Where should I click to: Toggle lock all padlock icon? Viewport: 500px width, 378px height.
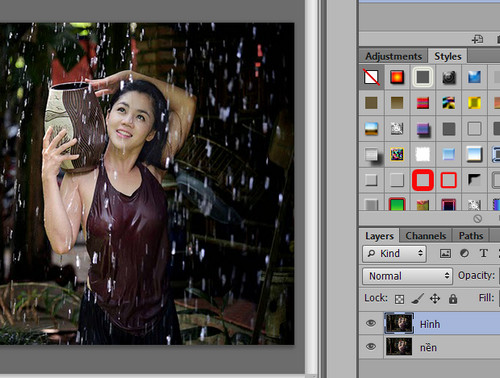click(453, 299)
